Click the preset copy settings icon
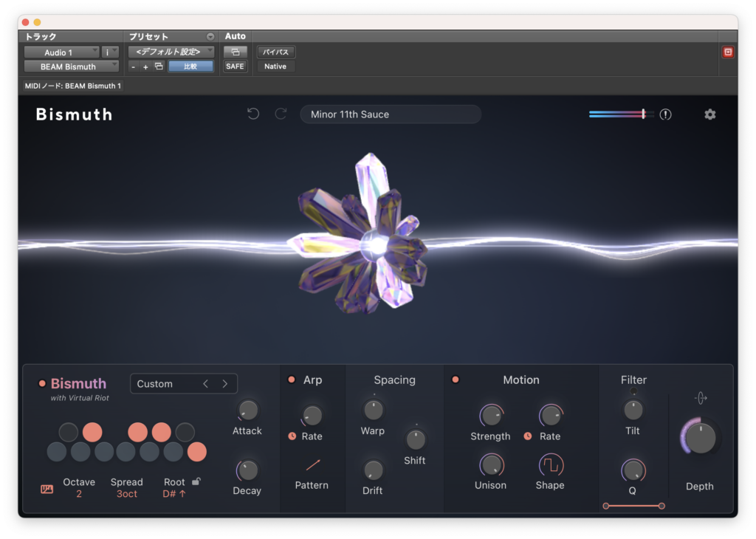756x539 pixels. point(159,66)
